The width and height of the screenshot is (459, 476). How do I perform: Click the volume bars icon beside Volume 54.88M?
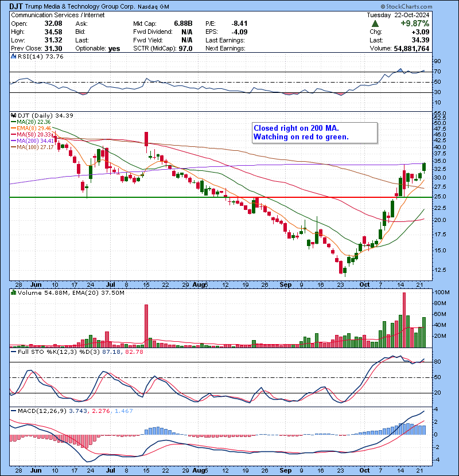[x=13, y=292]
